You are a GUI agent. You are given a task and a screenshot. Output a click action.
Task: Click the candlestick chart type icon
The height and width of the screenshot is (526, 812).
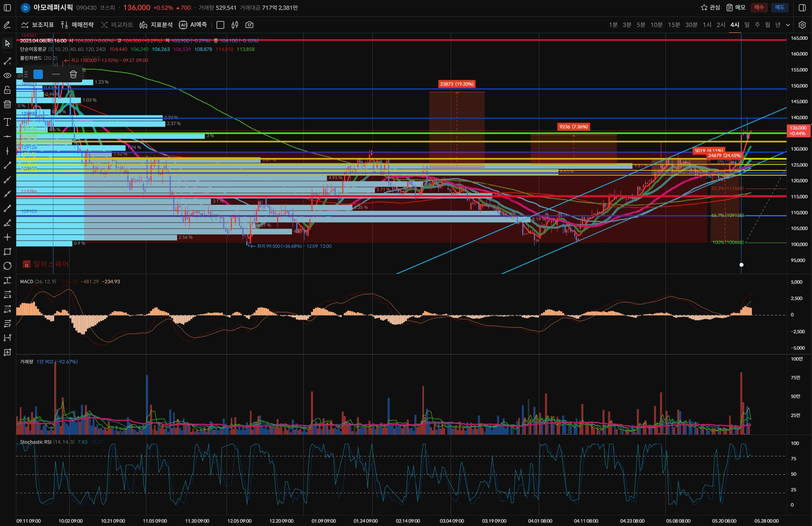(x=235, y=25)
